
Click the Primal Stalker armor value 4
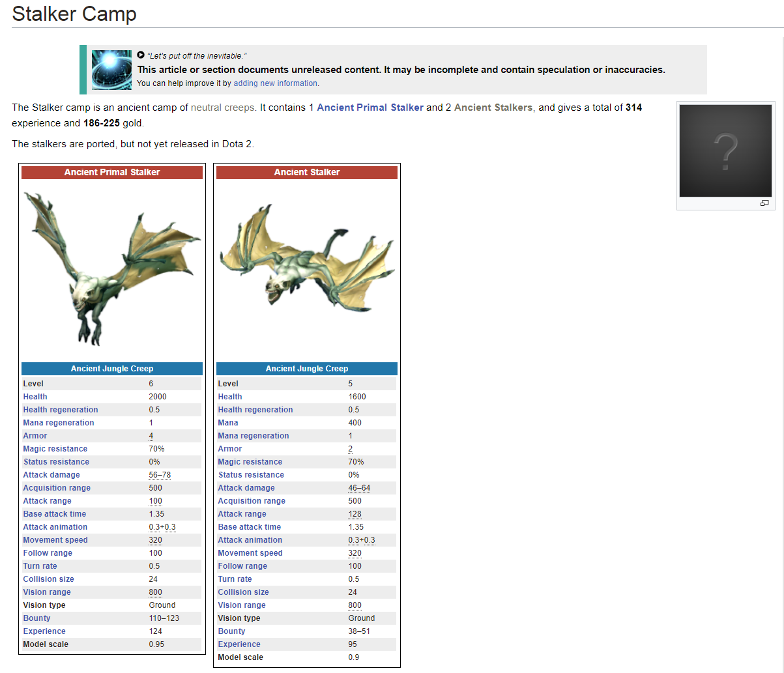[x=151, y=436]
